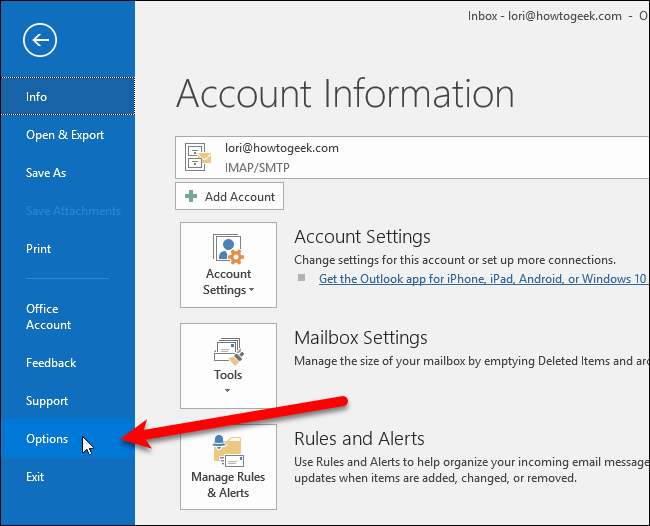Open the Open & Export page
The height and width of the screenshot is (526, 650).
[65, 135]
